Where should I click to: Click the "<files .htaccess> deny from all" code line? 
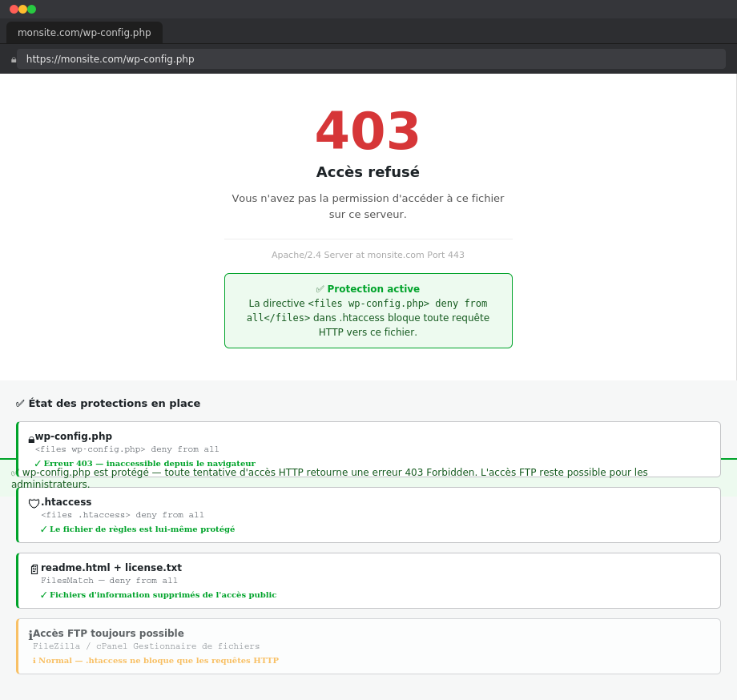pos(123,515)
